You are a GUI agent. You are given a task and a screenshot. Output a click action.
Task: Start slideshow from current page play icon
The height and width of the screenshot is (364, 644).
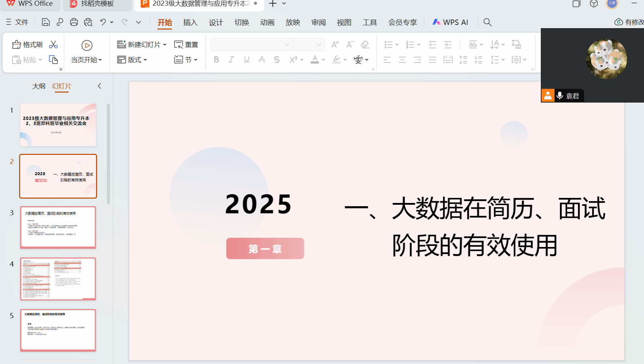pos(87,45)
